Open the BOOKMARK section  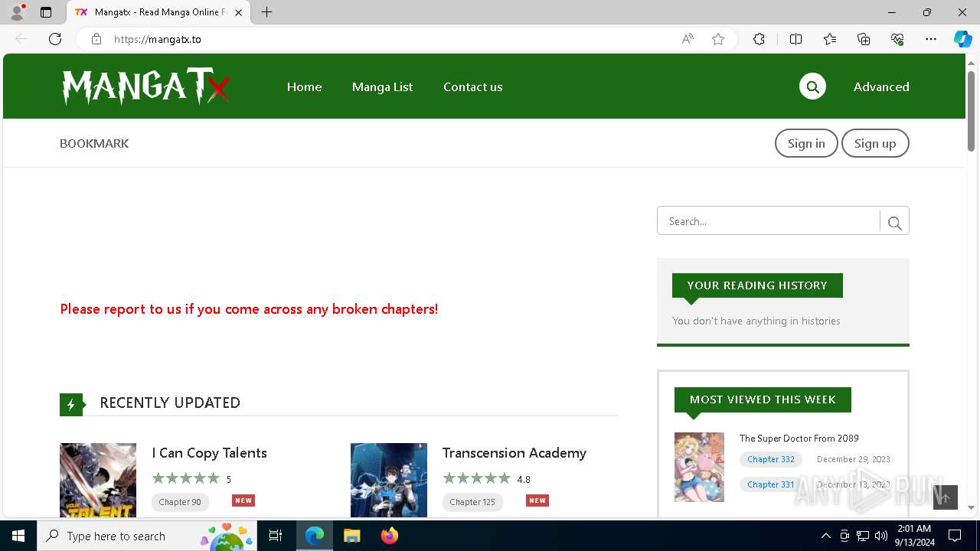click(94, 143)
